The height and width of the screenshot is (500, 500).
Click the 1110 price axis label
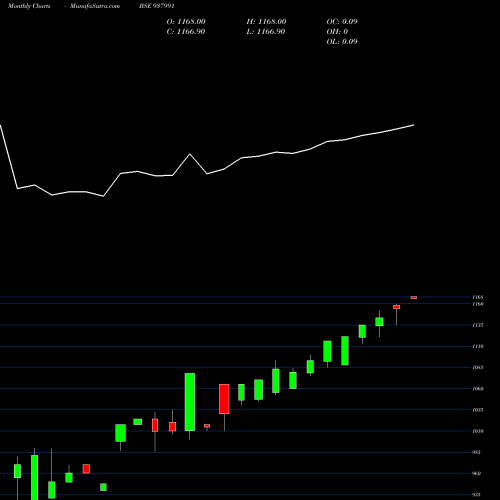pos(478,346)
